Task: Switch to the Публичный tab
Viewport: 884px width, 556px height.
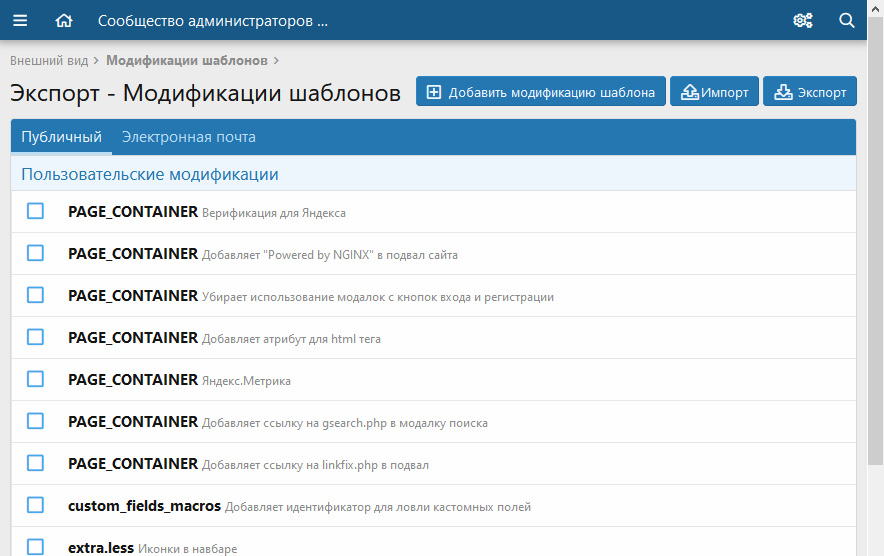Action: coord(61,137)
